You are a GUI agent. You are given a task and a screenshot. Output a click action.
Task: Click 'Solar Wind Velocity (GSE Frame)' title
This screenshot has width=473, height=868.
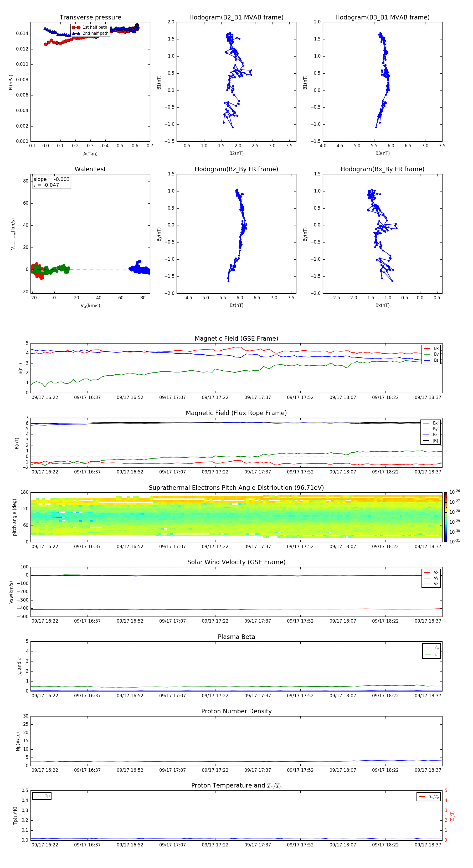(236, 562)
